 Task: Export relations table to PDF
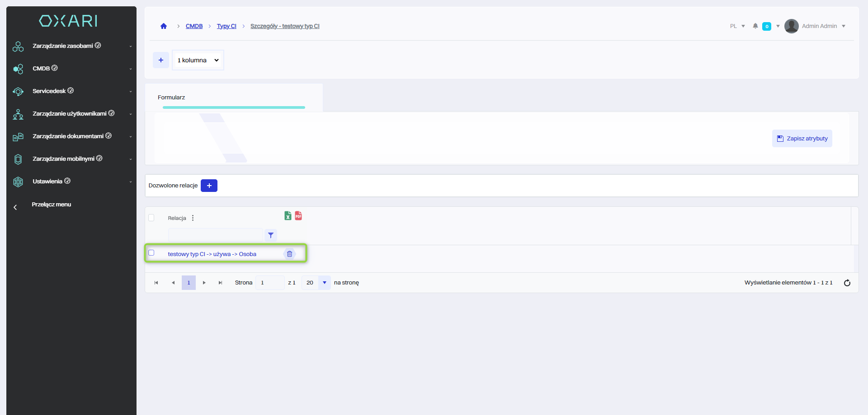click(298, 216)
